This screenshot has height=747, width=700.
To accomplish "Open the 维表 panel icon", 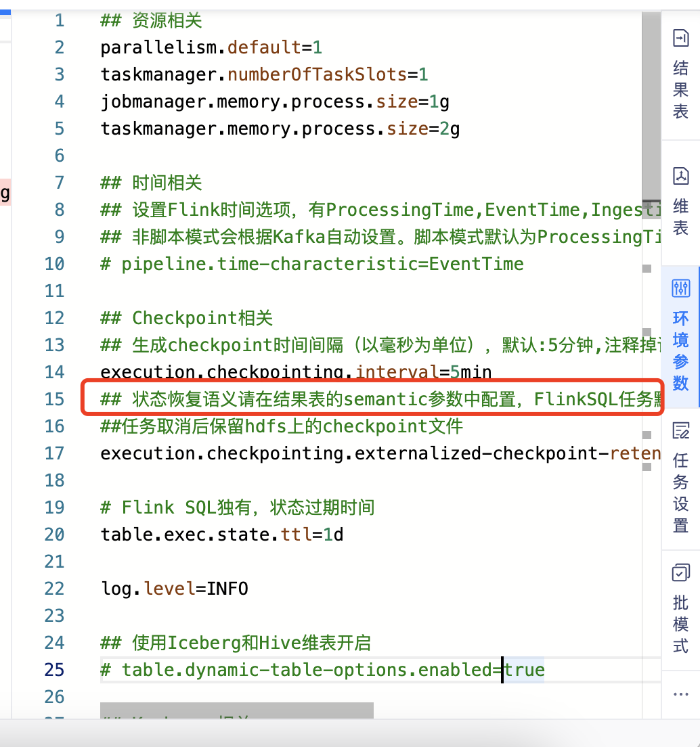I will [x=680, y=176].
